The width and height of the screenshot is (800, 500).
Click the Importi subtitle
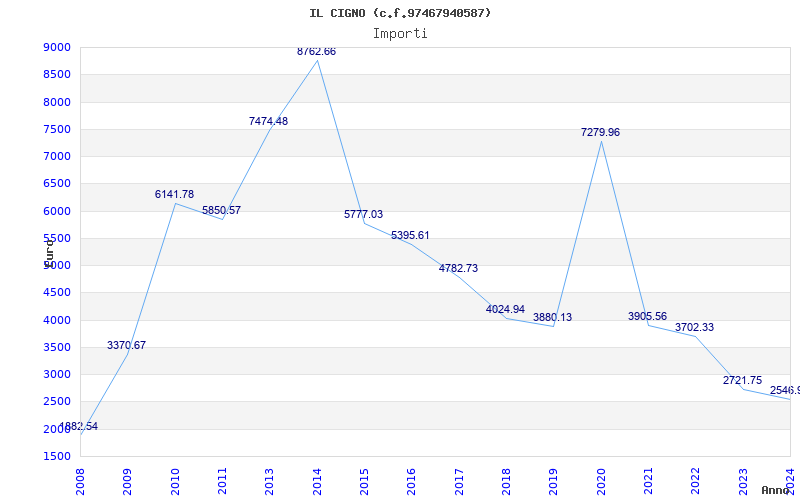tap(400, 34)
